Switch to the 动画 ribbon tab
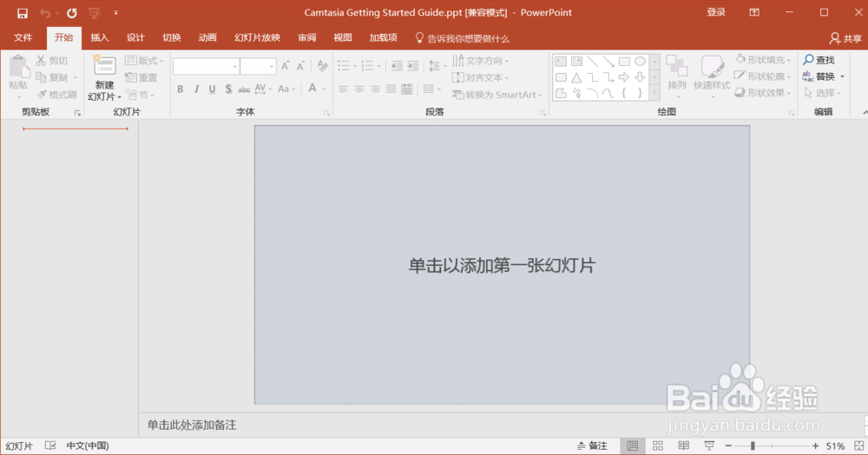Viewport: 868px width, 455px height. [x=207, y=37]
